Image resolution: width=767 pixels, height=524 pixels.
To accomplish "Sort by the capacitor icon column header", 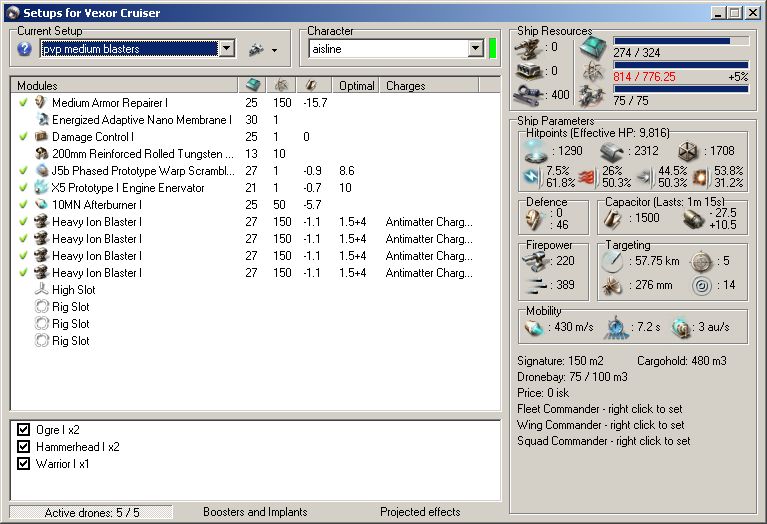I will coord(314,86).
